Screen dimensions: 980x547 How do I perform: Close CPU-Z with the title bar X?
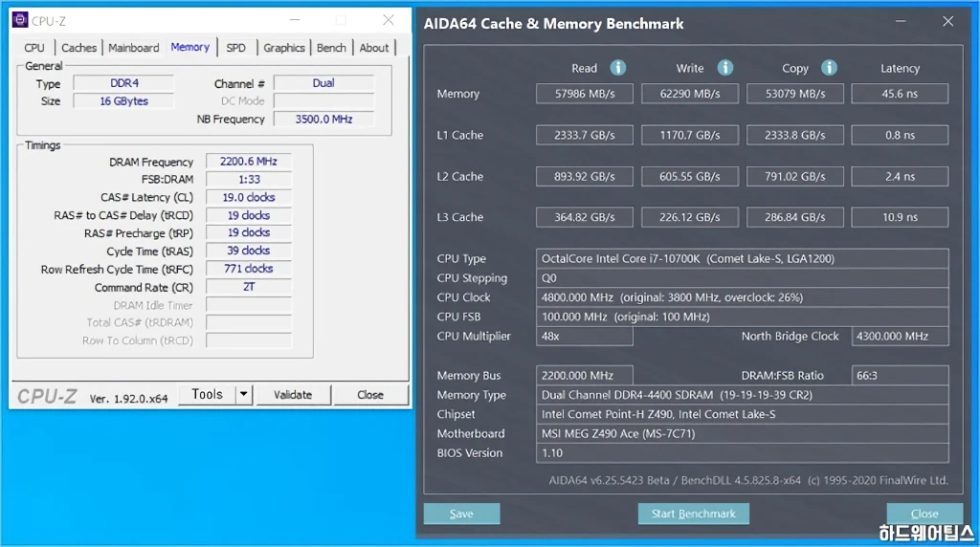click(x=389, y=20)
